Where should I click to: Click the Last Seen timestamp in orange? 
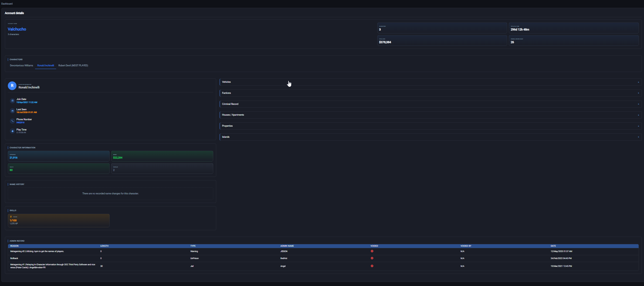click(26, 112)
